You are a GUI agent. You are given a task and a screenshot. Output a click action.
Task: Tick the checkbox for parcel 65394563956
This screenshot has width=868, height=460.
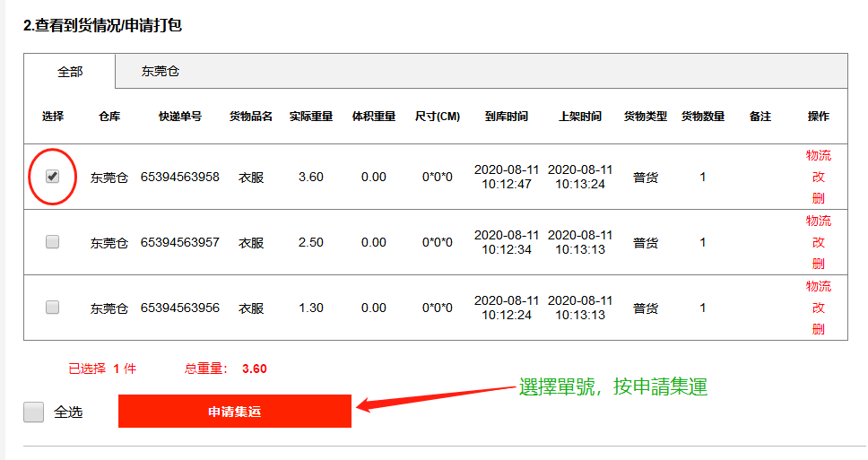click(x=52, y=307)
